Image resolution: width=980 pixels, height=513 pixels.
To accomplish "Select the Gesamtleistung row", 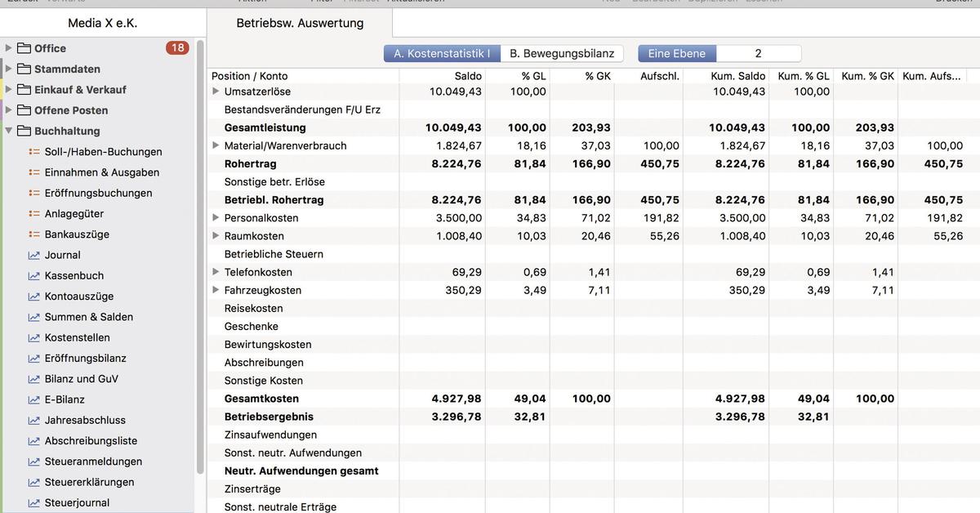I will 595,127.
